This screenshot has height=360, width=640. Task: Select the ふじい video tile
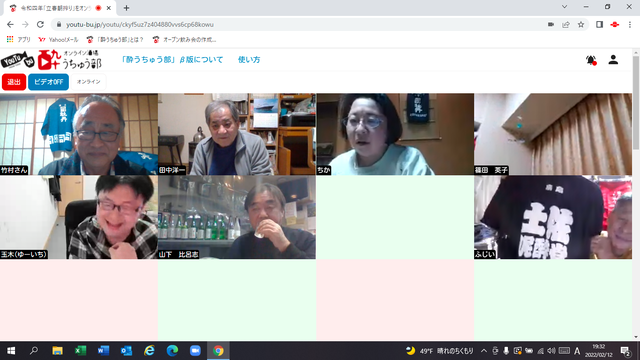(x=553, y=218)
